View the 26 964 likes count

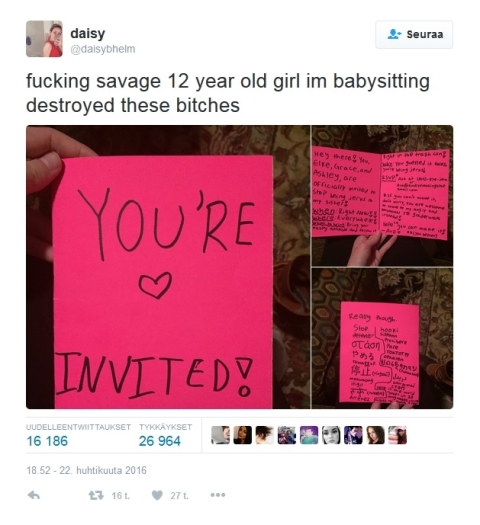[160, 441]
